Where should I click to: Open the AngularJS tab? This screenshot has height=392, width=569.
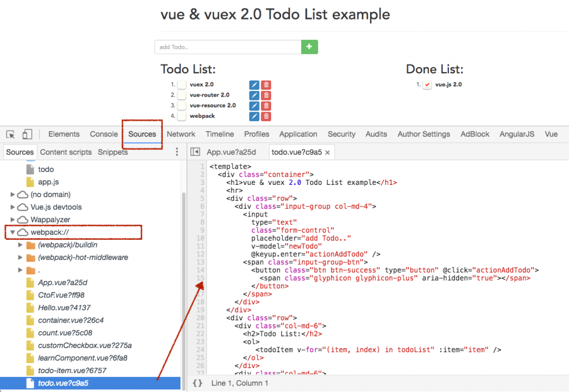coord(517,134)
